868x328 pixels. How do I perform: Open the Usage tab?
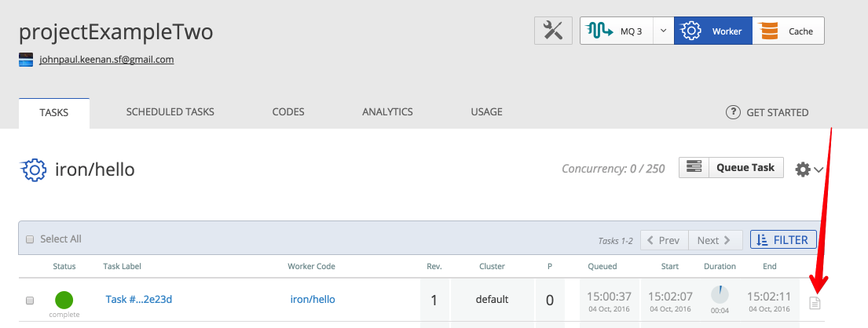click(x=486, y=111)
